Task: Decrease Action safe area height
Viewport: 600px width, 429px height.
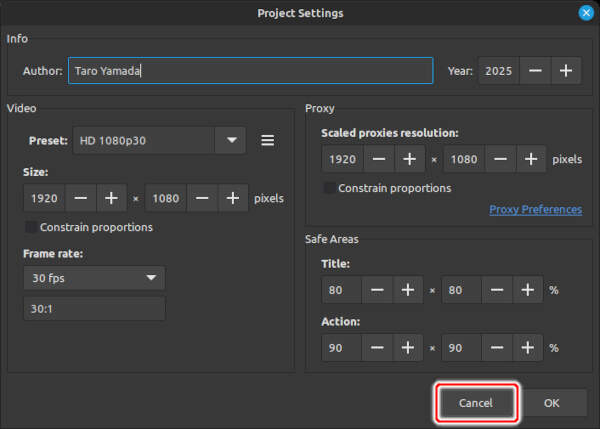Action: pos(497,348)
